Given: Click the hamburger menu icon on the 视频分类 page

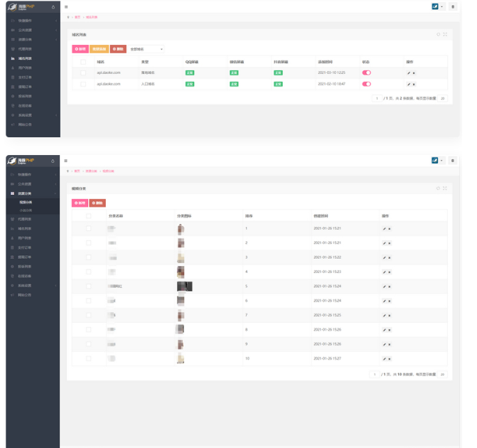Looking at the screenshot, I should [x=66, y=161].
